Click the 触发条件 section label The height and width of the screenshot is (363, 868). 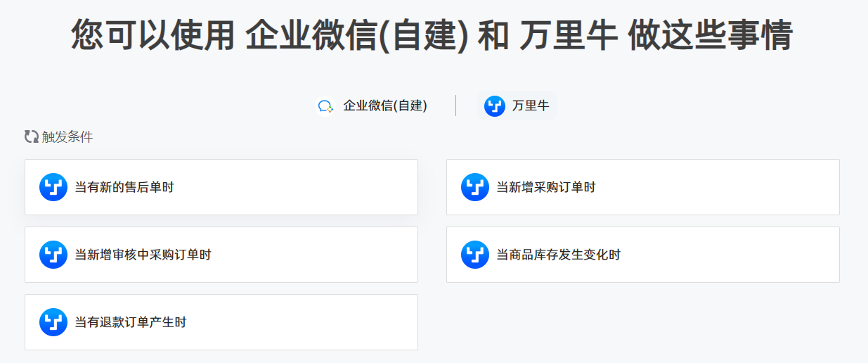coord(67,137)
